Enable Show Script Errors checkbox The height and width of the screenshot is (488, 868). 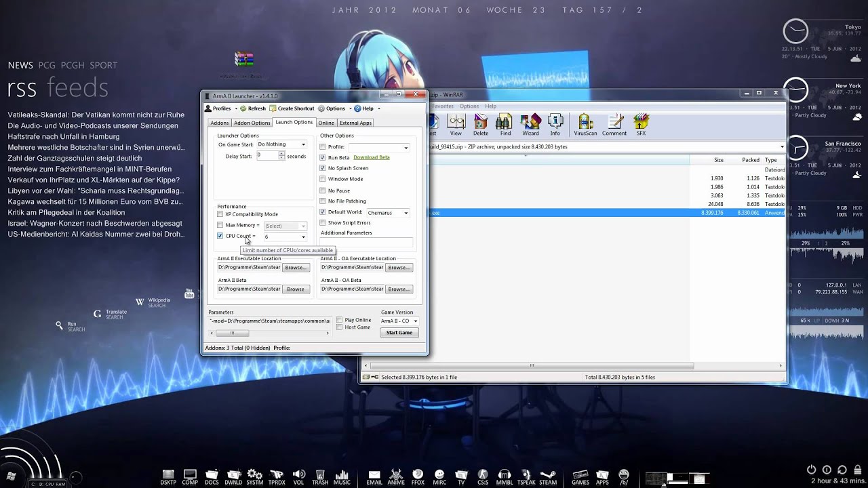323,223
